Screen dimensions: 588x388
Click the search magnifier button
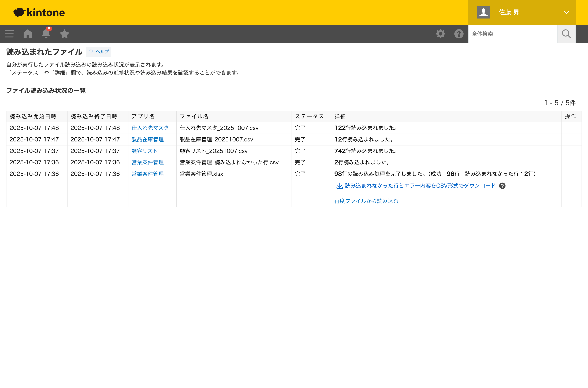[566, 34]
